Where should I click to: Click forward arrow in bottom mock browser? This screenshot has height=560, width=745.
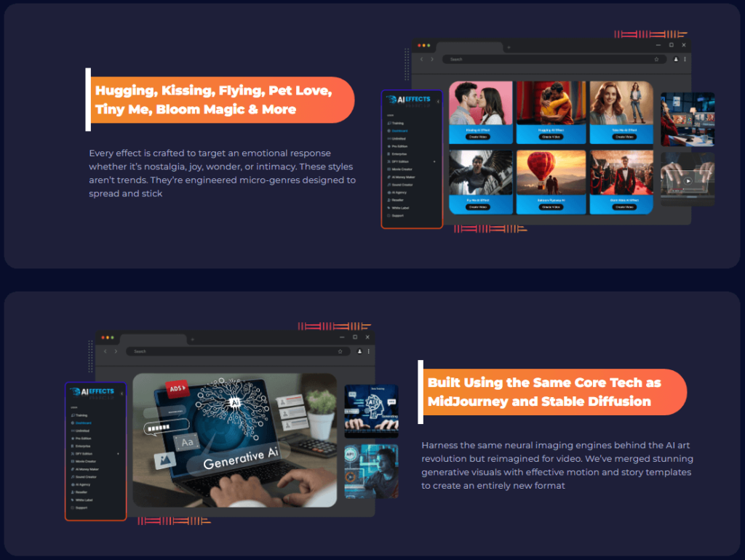tap(116, 351)
